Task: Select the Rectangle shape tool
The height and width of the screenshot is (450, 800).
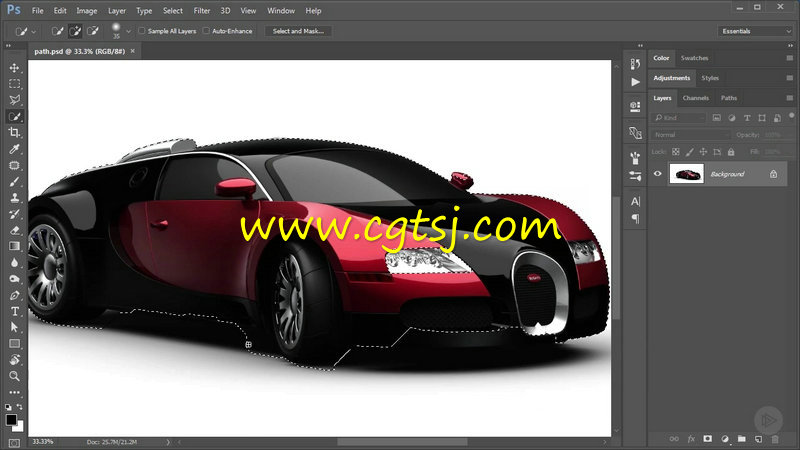Action: click(14, 344)
